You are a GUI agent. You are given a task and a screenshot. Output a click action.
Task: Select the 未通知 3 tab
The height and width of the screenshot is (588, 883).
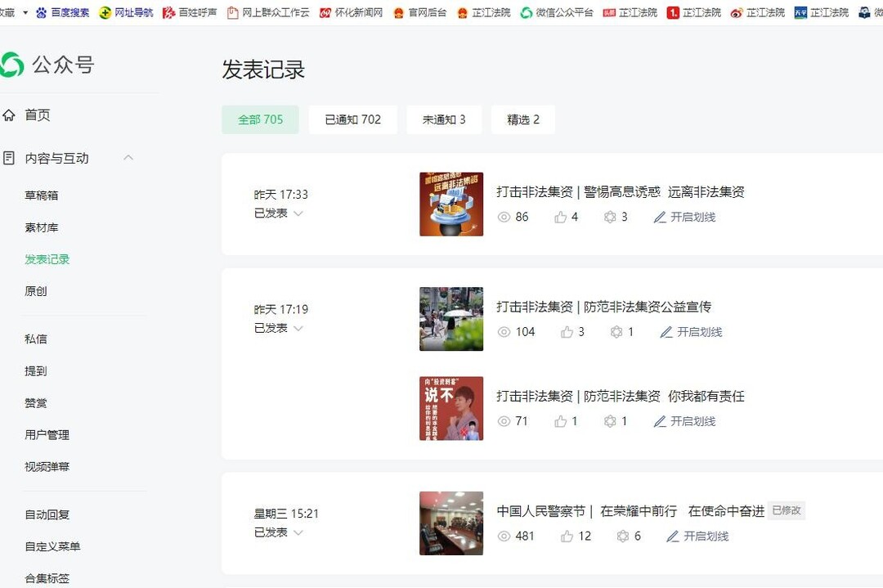(443, 119)
